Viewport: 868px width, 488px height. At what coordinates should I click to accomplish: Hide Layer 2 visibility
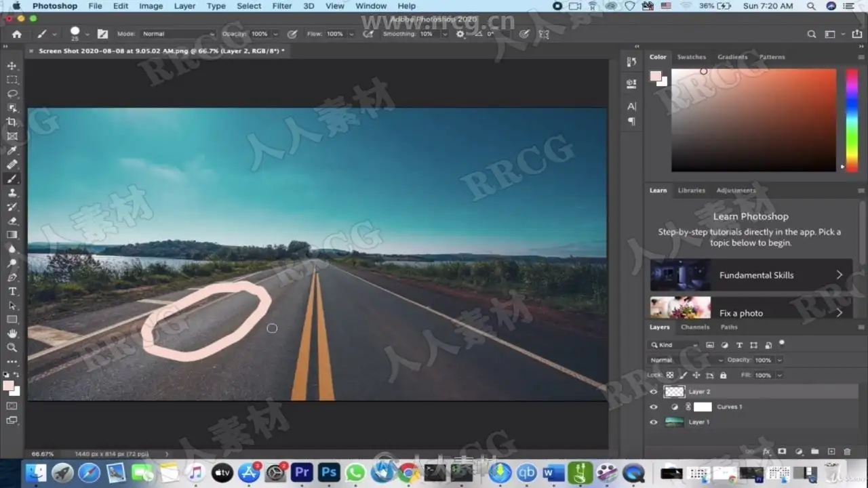[x=654, y=392]
